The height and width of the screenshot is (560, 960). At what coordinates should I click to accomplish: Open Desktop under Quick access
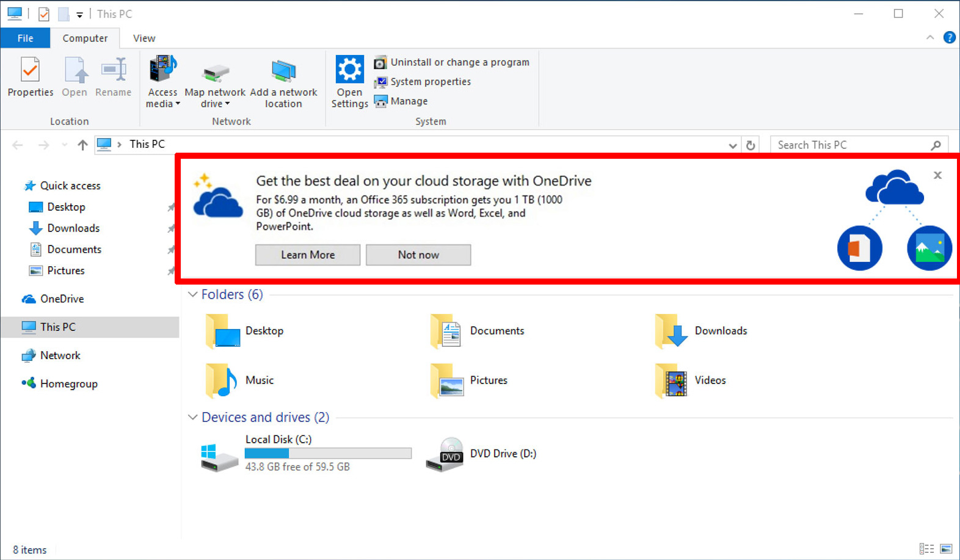pos(57,207)
